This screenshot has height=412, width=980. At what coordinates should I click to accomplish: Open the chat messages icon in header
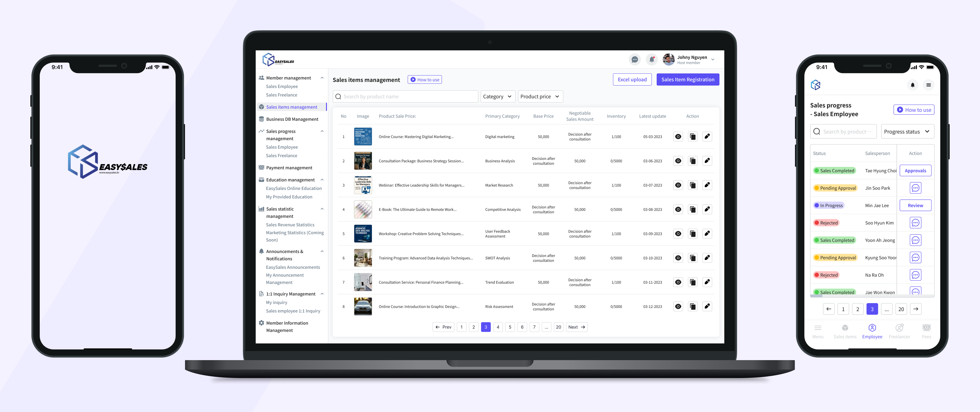[634, 59]
